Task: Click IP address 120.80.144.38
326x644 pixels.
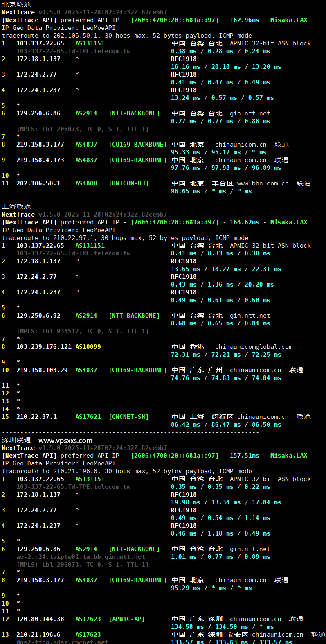Action: (40, 619)
